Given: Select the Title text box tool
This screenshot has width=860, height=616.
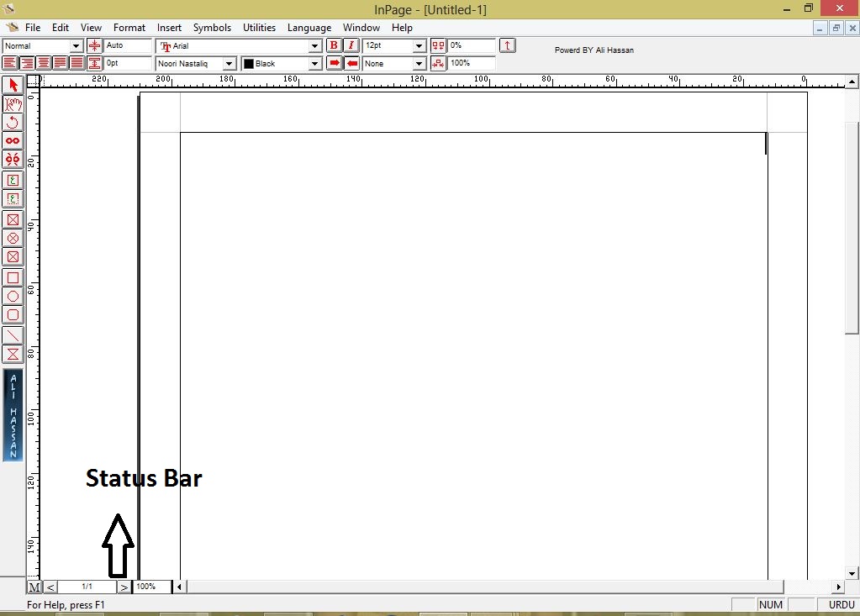Looking at the screenshot, I should 12,198.
